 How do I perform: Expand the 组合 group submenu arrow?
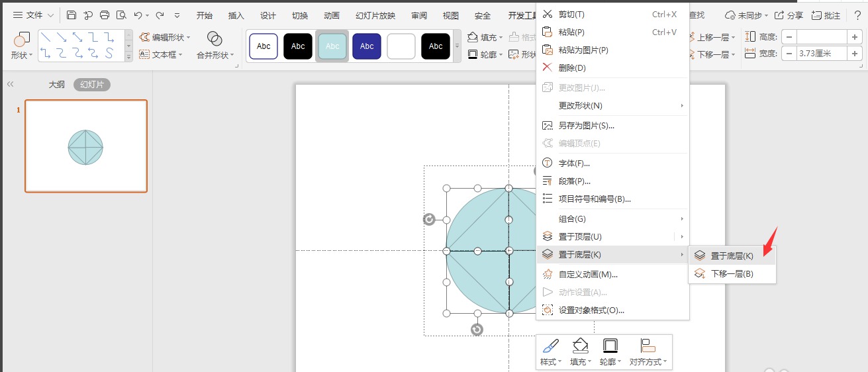tap(682, 219)
